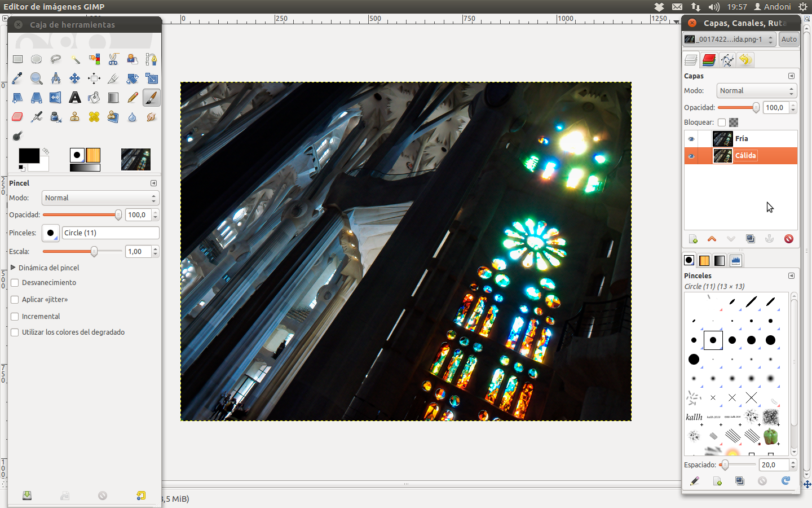The image size is (812, 508).
Task: Select the Pencil tool
Action: tap(133, 98)
